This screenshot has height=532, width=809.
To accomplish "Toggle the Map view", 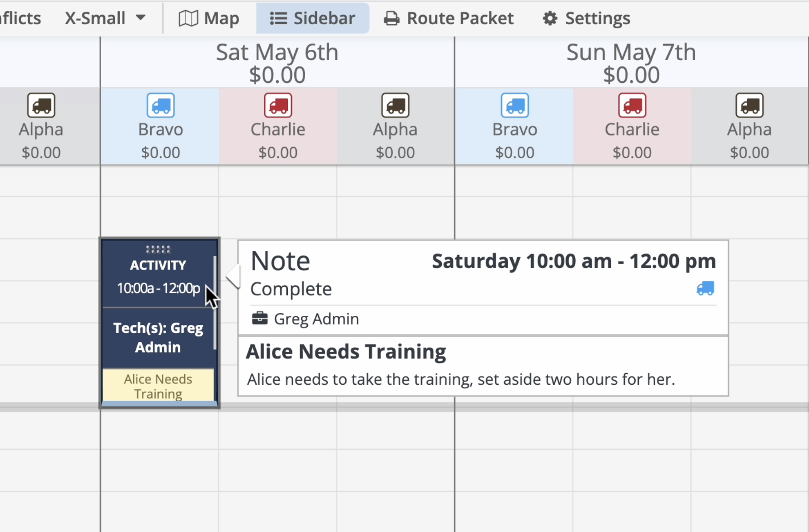I will pos(209,18).
